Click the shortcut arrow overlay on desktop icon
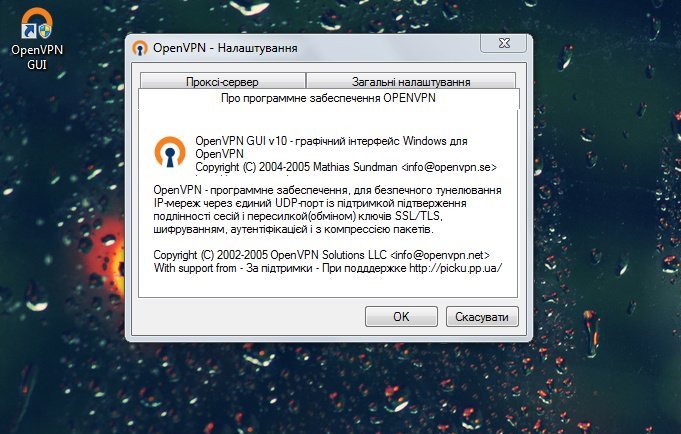The width and height of the screenshot is (681, 434). point(29,31)
